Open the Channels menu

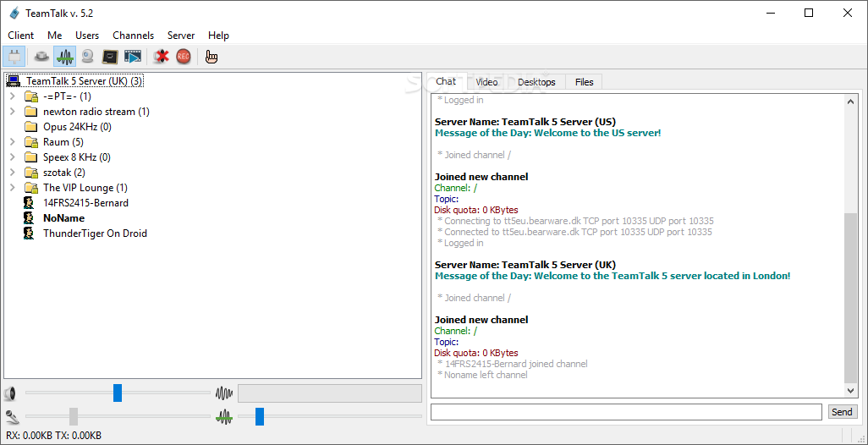point(134,36)
